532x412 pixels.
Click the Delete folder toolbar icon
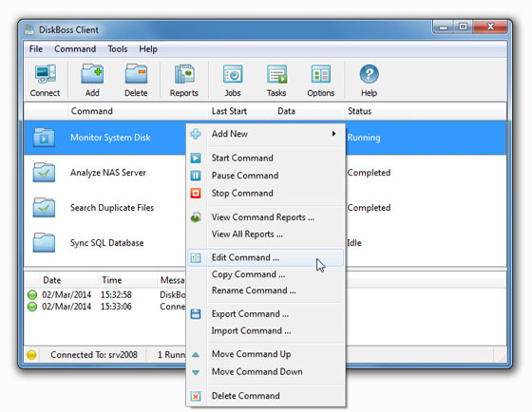(136, 74)
